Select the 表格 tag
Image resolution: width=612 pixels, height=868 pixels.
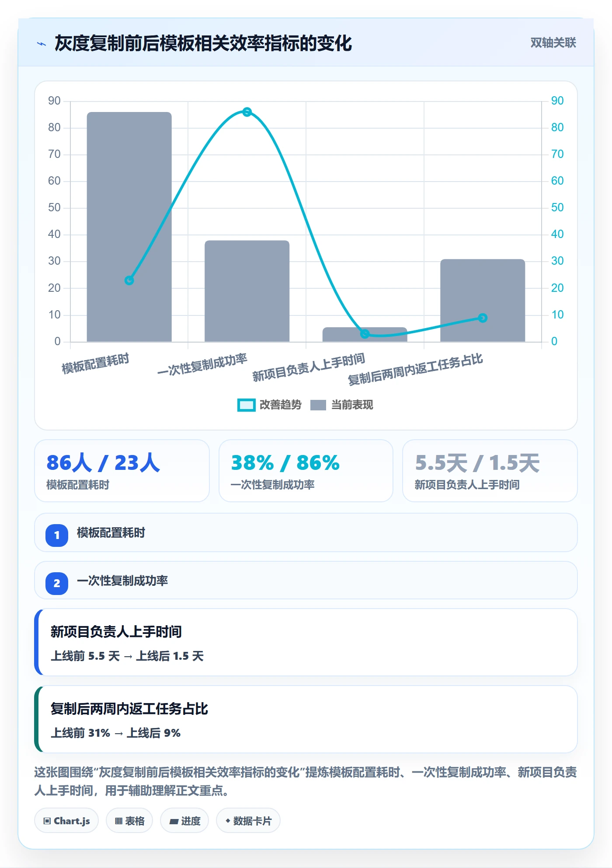129,821
